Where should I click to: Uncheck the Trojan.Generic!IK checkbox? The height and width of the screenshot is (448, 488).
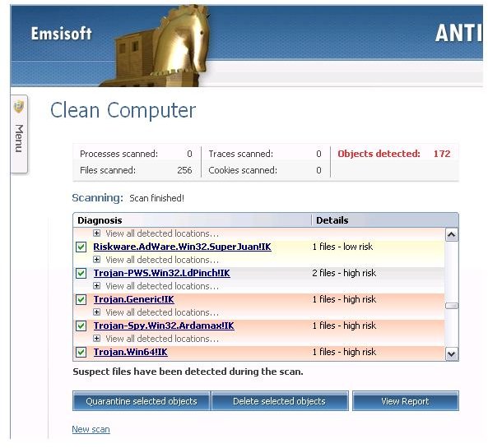(x=81, y=299)
